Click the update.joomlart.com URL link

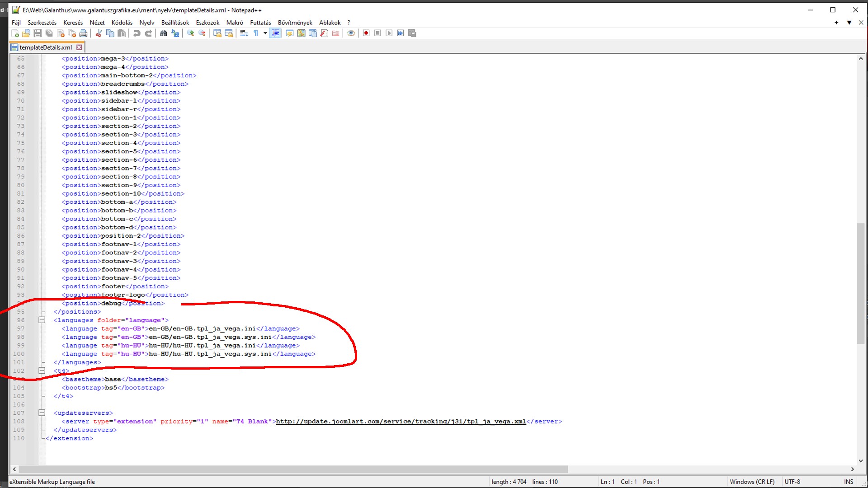[401, 421]
